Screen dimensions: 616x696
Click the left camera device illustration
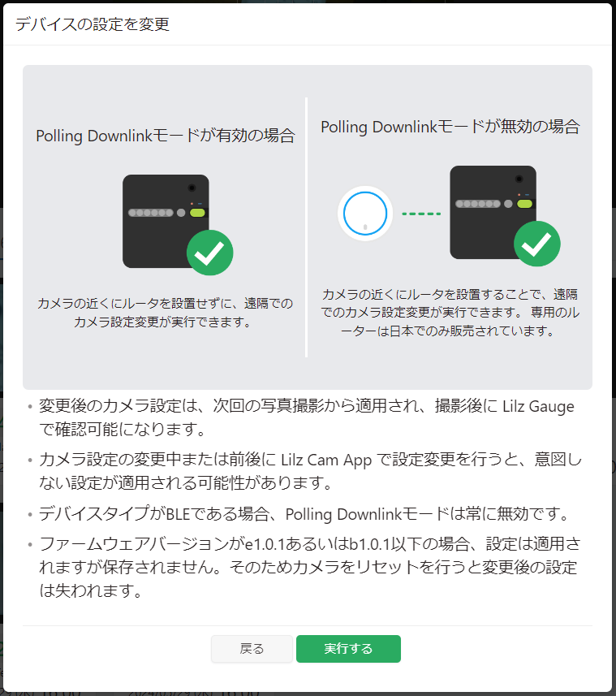[x=166, y=221]
